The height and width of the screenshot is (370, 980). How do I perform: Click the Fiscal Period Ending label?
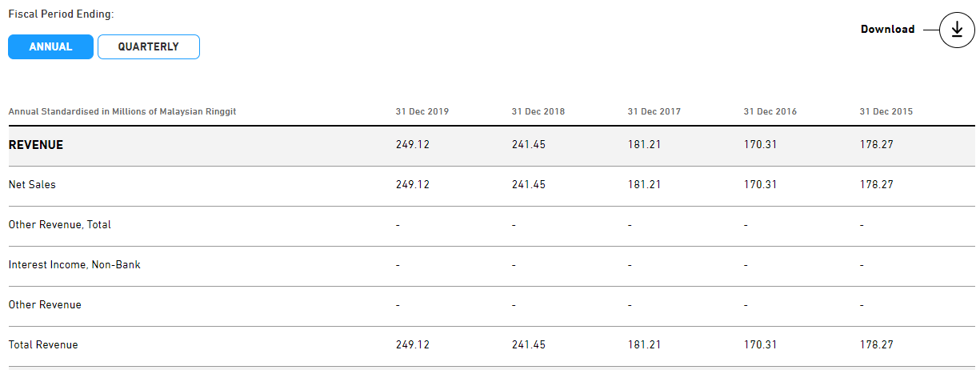(x=61, y=15)
